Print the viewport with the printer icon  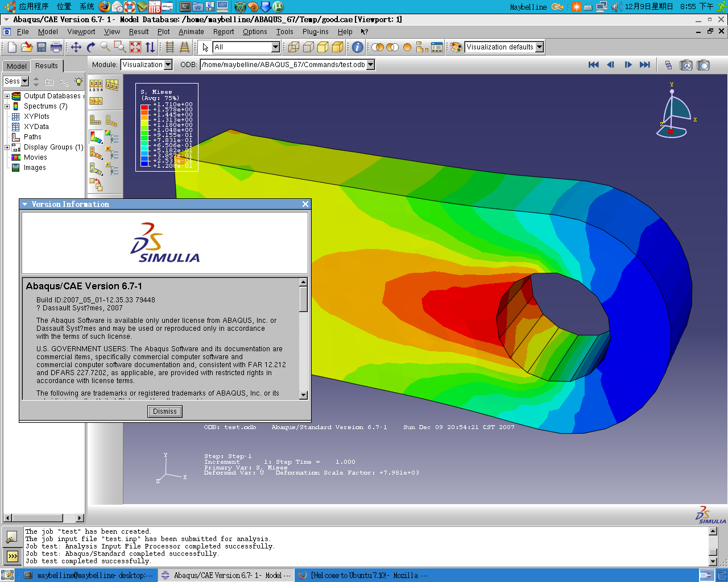(x=56, y=47)
